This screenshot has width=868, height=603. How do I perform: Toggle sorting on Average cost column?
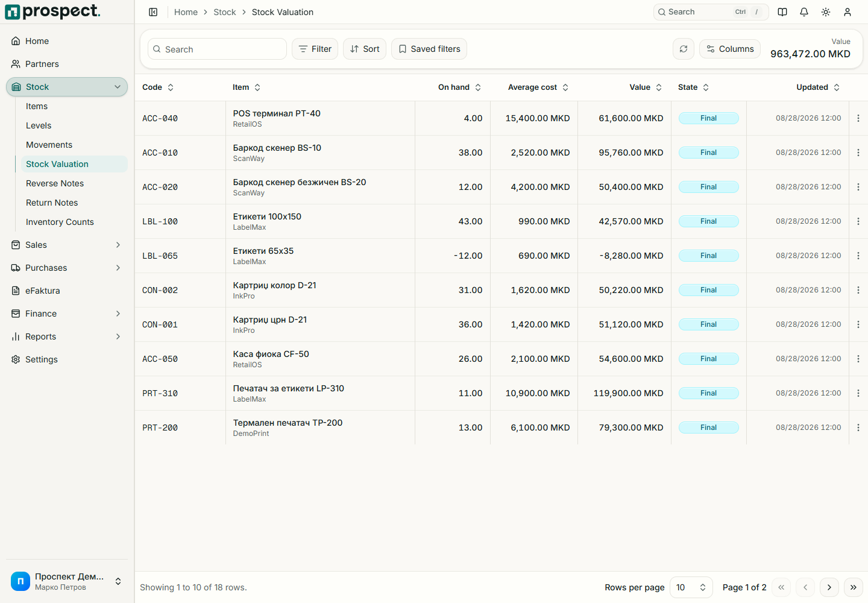[538, 87]
